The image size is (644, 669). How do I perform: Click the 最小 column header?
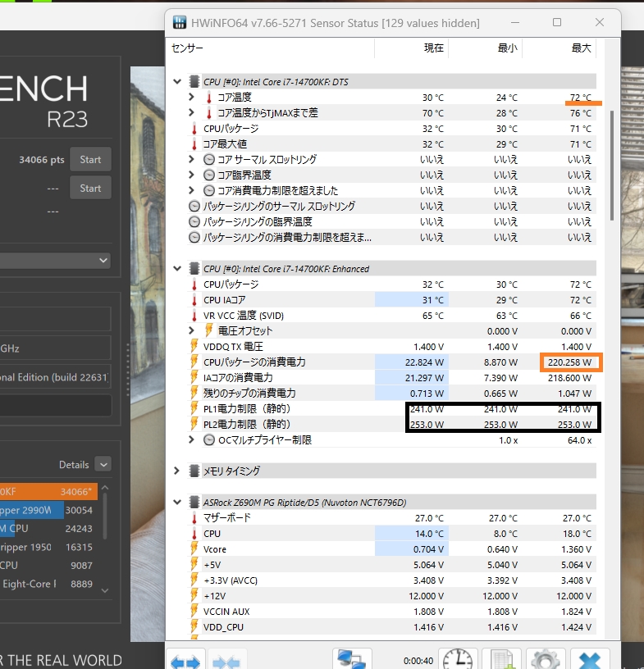tap(507, 48)
